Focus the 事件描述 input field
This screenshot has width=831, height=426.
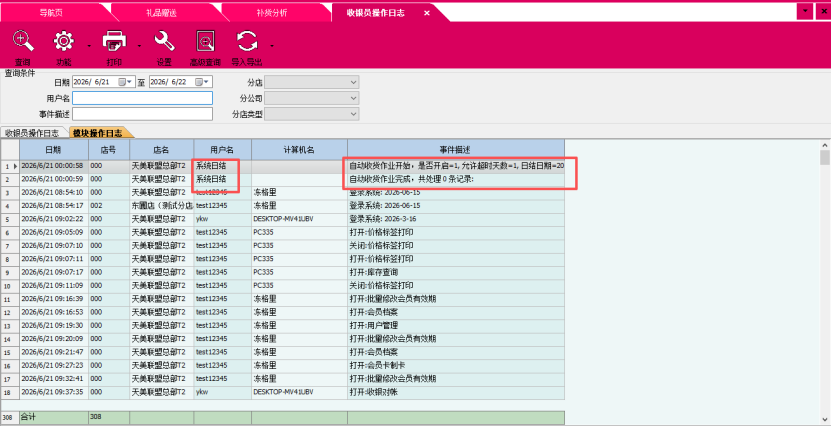(x=143, y=114)
